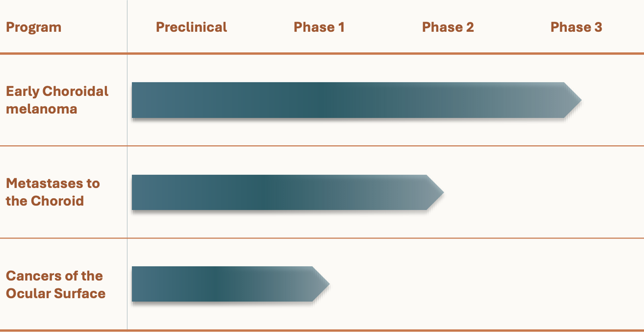644x332 pixels.
Task: Select Cancers of the Ocular Surface label
Action: 56,284
